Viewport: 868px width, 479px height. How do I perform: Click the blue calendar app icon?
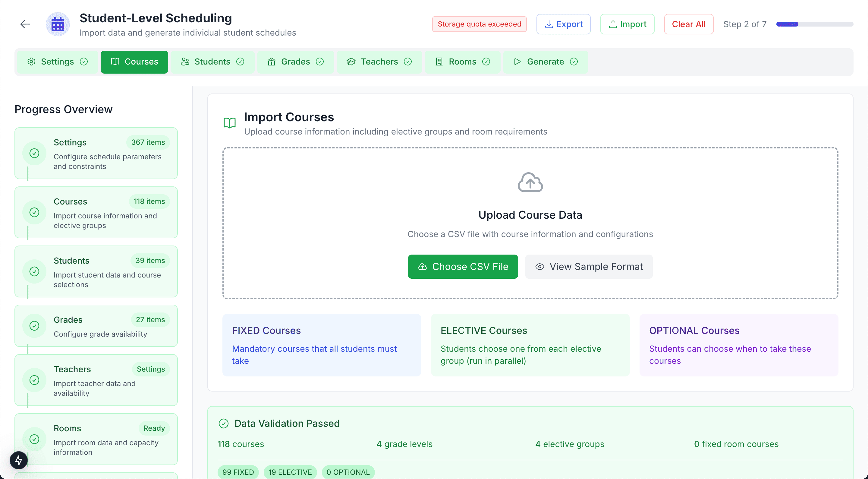(58, 24)
